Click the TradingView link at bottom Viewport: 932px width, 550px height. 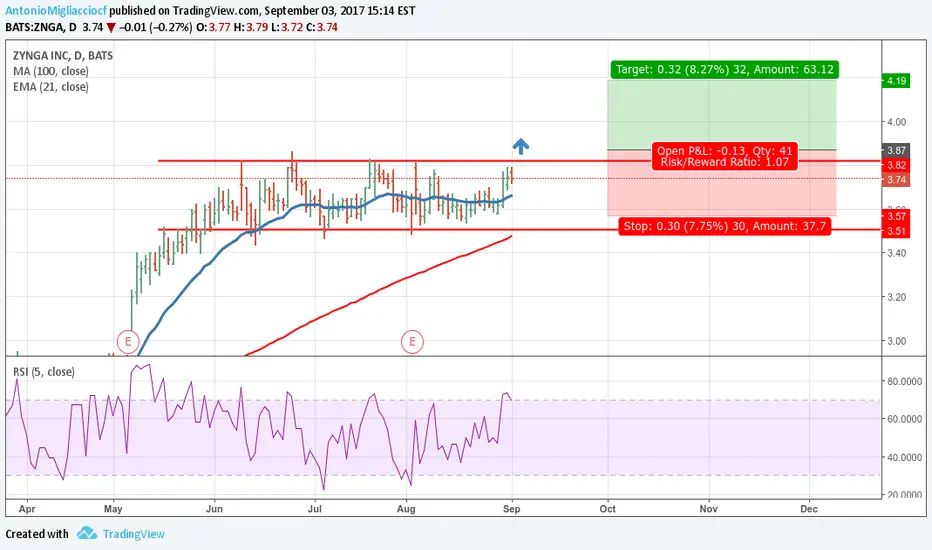coord(133,534)
